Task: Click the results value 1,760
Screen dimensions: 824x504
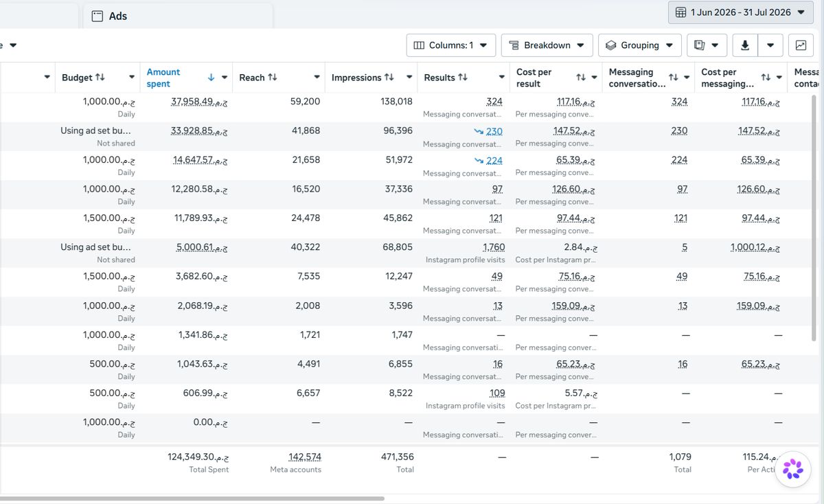Action: pos(494,247)
